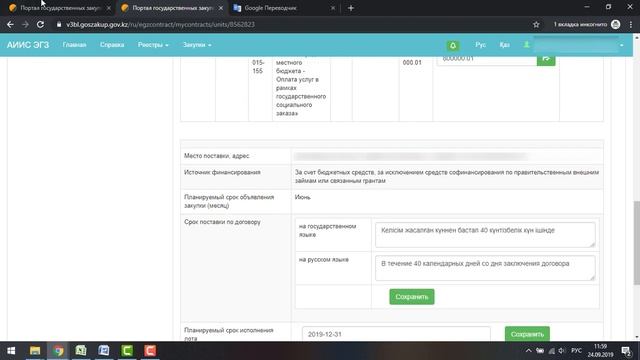Open the user account dropdown arrow
Screen dimensions: 640x360
click(x=622, y=45)
